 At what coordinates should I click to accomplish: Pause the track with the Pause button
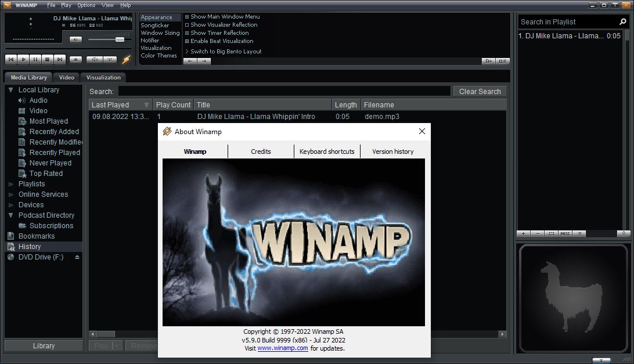(x=35, y=59)
